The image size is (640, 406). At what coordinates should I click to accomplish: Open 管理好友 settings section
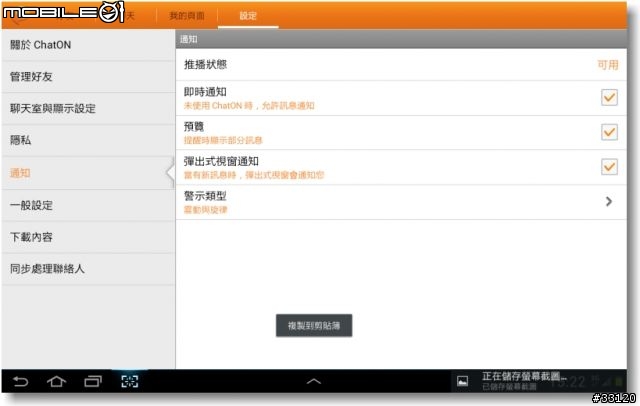pyautogui.click(x=88, y=77)
